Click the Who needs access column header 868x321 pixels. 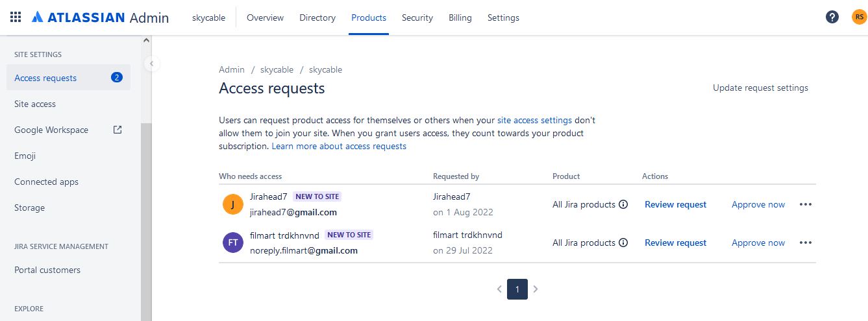pos(251,176)
